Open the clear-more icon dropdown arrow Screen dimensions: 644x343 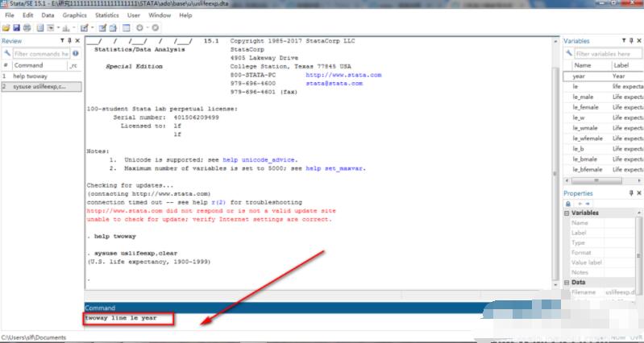147,28
